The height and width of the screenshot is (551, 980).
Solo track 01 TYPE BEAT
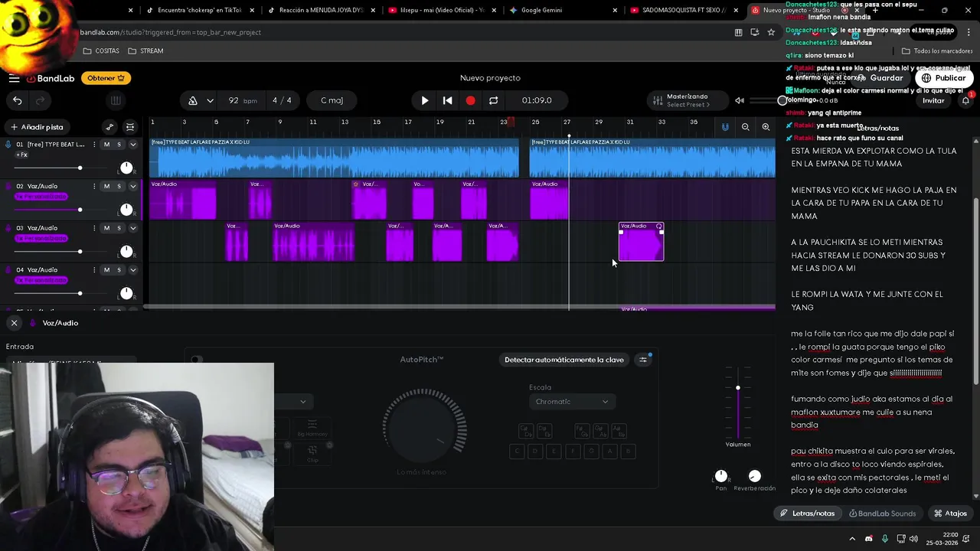click(119, 144)
